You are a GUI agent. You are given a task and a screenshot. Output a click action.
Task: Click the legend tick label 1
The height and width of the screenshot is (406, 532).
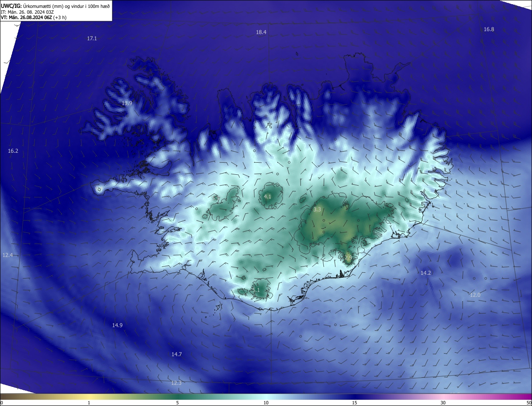[x=89, y=403]
